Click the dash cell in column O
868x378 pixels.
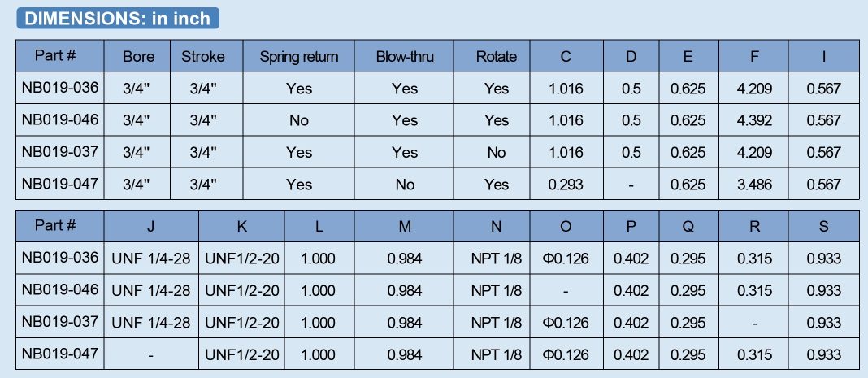566,291
